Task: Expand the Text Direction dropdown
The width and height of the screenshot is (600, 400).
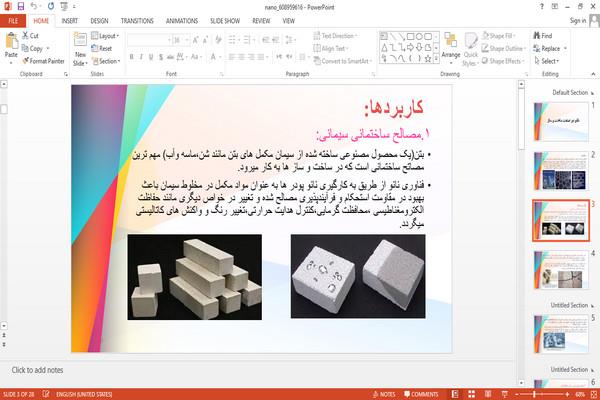Action: pos(336,36)
